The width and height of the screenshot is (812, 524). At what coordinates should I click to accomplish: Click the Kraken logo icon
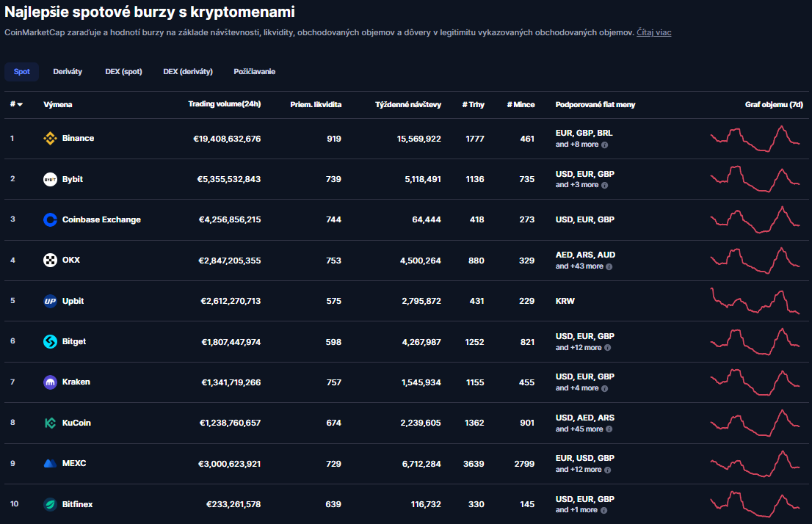coord(51,382)
